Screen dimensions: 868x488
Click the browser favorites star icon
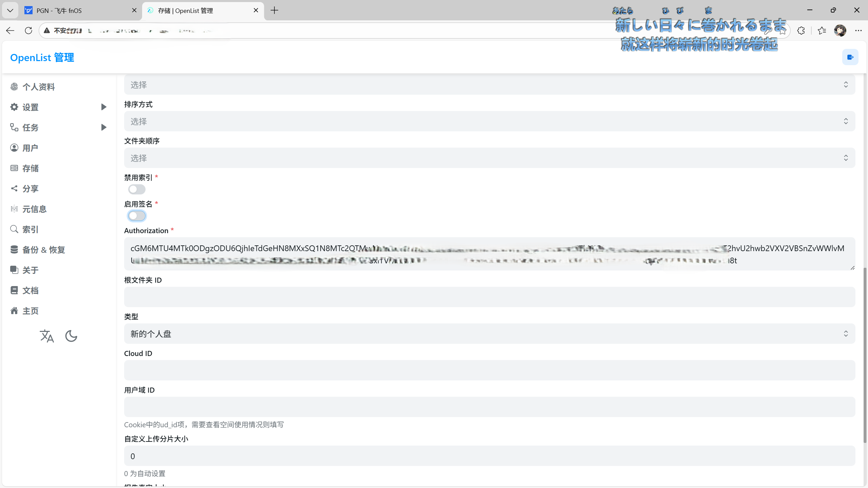click(822, 31)
